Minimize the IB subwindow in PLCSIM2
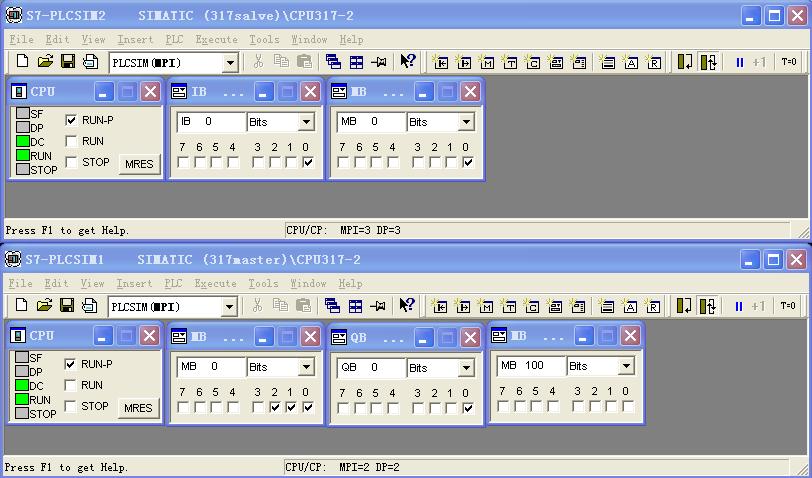 (263, 92)
